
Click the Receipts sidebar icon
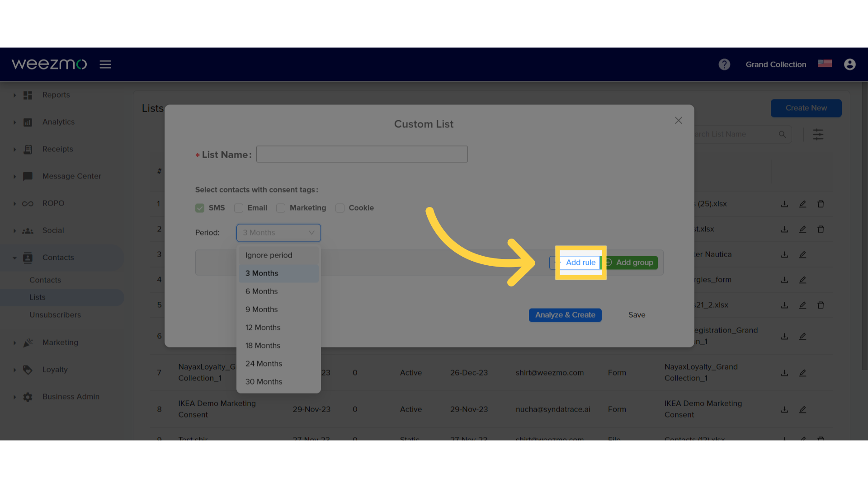click(x=28, y=149)
